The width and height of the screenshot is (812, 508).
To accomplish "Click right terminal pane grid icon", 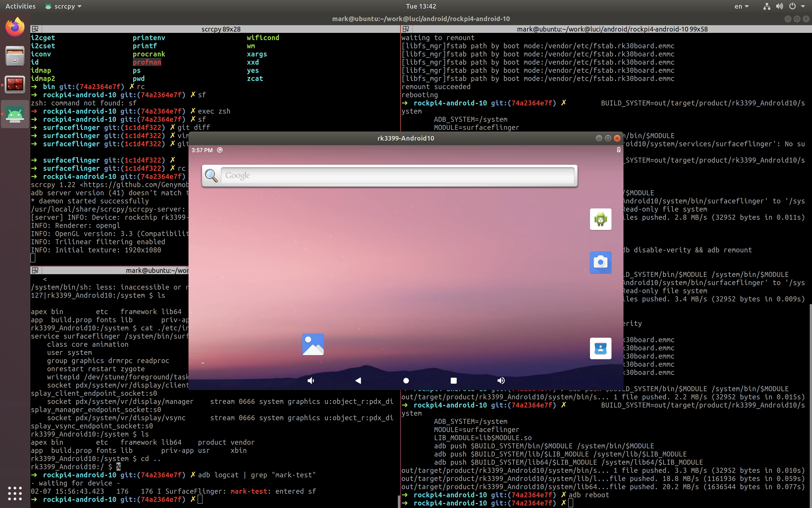I will tap(406, 29).
